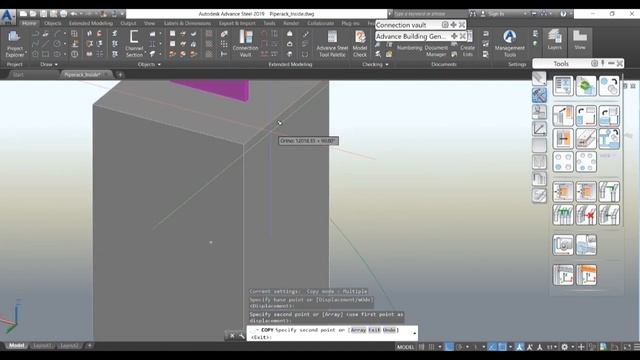
Task: Open the Autodesk application menu A button
Action: coord(8,16)
